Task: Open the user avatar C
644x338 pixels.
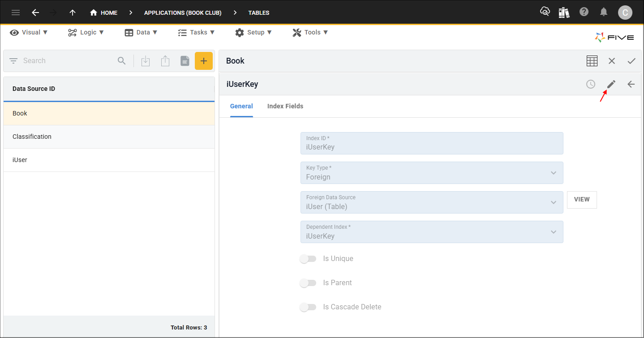Action: [625, 12]
